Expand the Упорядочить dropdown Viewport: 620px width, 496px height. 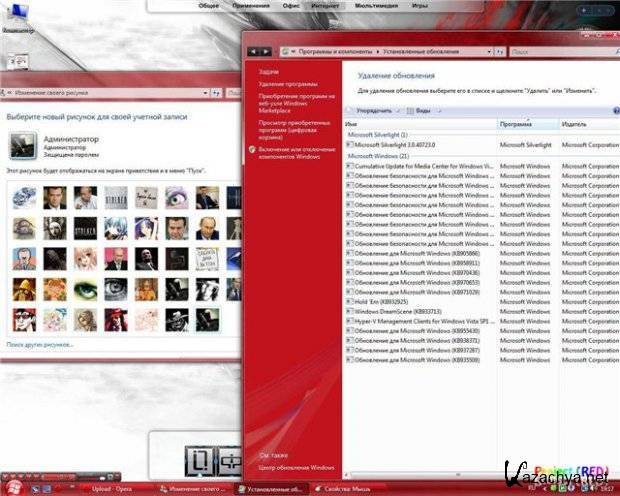(x=375, y=110)
